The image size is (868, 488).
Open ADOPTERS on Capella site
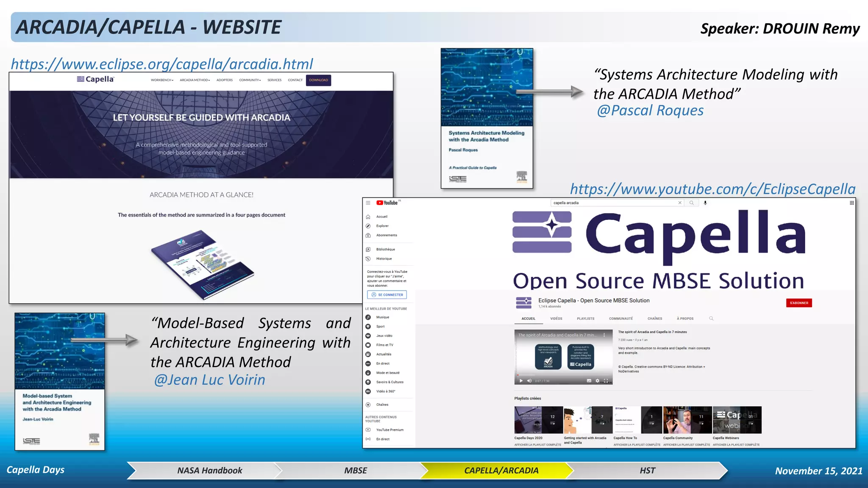224,80
